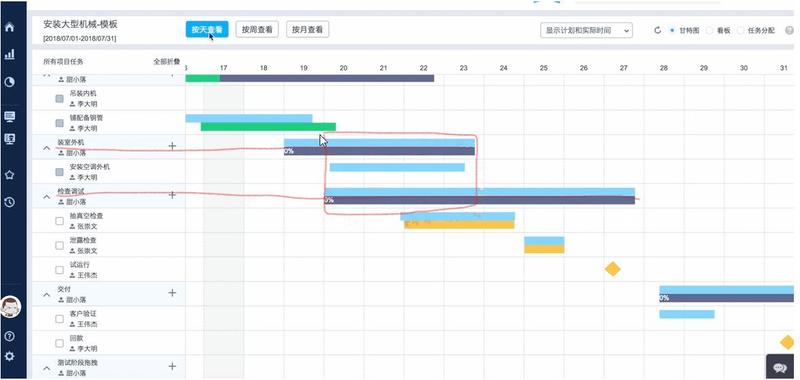Open the help question mark icon
800x380 pixels.
pos(9,336)
